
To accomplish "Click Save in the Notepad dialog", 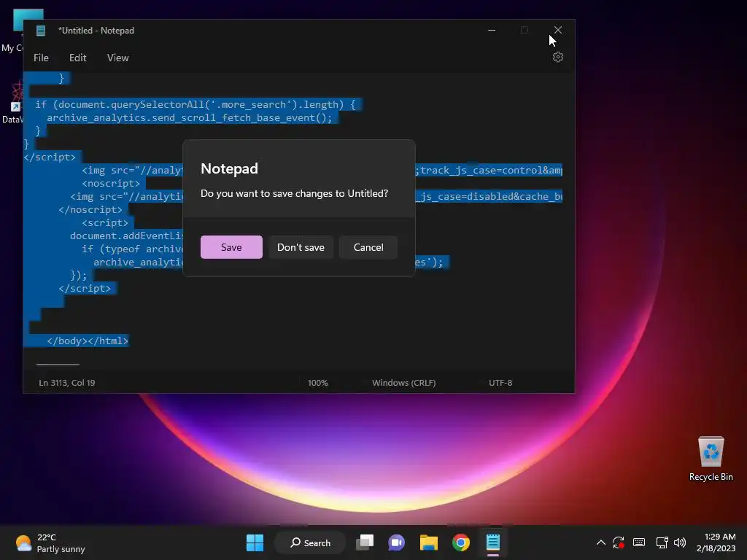I will pyautogui.click(x=231, y=247).
